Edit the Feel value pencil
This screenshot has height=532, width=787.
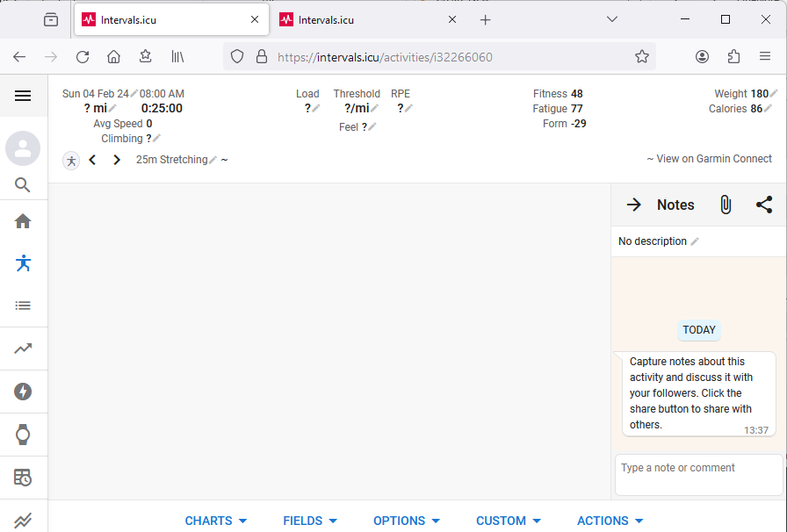point(372,126)
